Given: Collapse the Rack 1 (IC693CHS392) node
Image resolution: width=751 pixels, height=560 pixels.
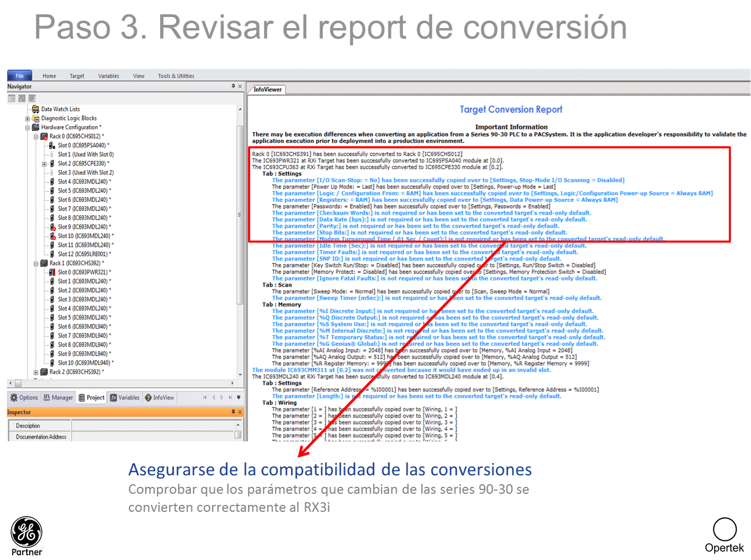Looking at the screenshot, I should coord(36,263).
